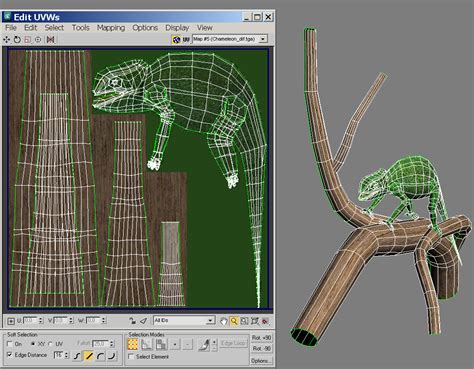
Task: Click the W coordinate input field
Action: [93, 320]
